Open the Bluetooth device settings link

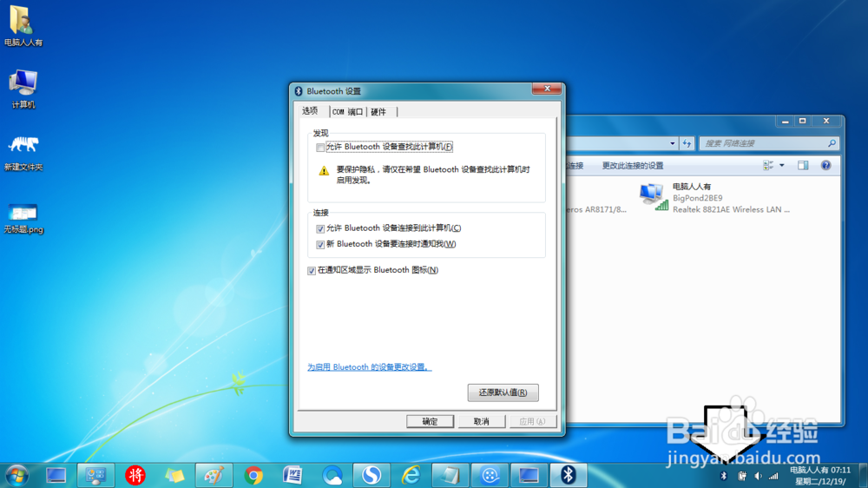pos(369,367)
